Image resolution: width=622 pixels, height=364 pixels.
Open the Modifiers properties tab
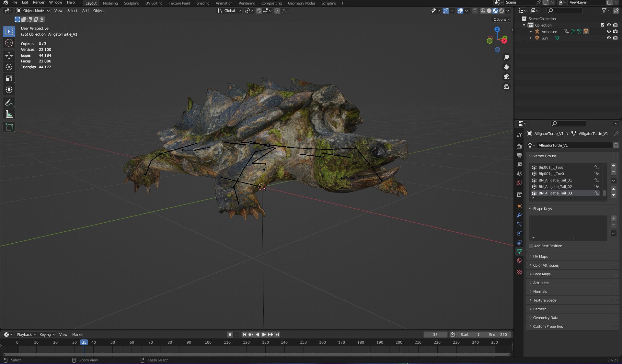(x=519, y=215)
